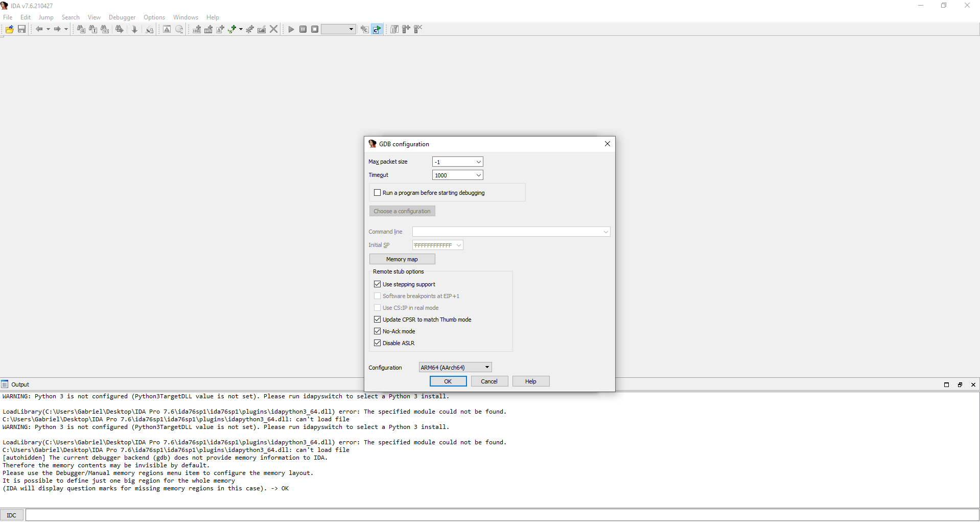Open the Edit menu
Image resolution: width=980 pixels, height=522 pixels.
tap(26, 17)
